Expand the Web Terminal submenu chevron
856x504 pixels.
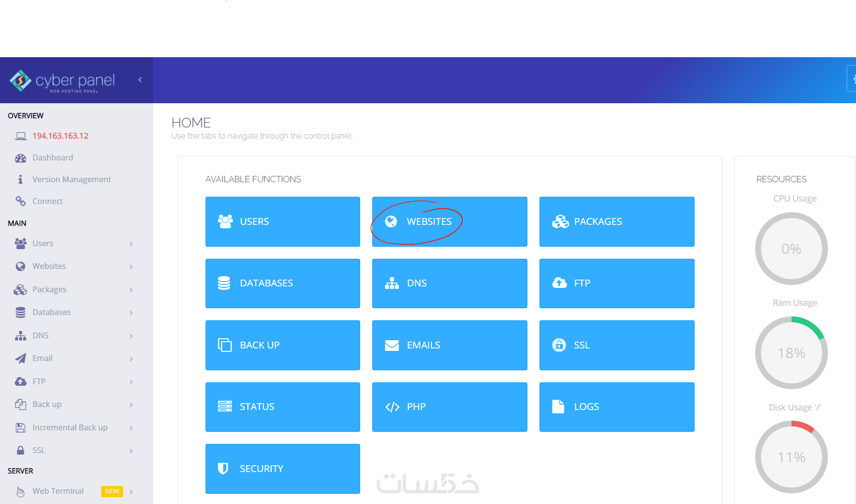[x=131, y=491]
